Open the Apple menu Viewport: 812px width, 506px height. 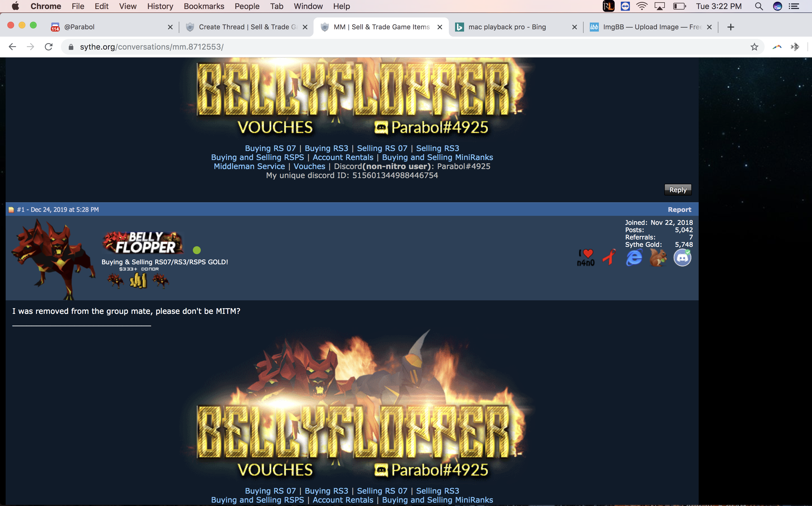click(15, 6)
